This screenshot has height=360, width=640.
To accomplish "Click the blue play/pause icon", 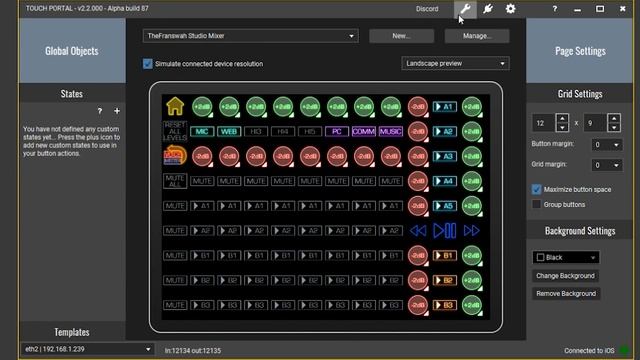I will click(x=444, y=231).
